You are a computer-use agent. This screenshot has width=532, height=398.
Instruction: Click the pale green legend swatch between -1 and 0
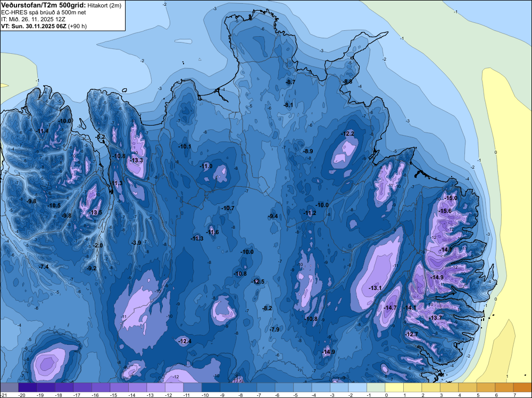click(x=376, y=387)
